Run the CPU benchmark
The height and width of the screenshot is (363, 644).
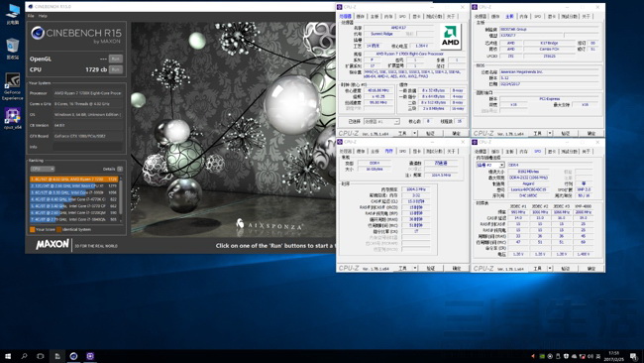point(116,69)
